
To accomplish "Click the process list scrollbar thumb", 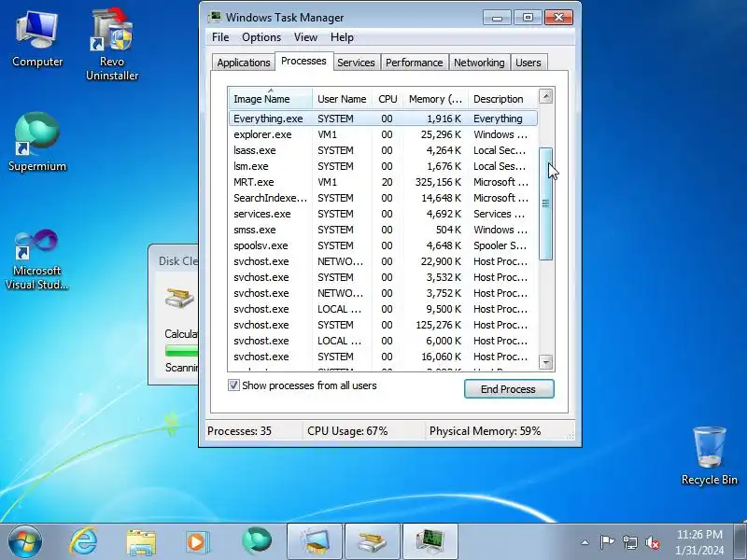I will click(x=546, y=203).
